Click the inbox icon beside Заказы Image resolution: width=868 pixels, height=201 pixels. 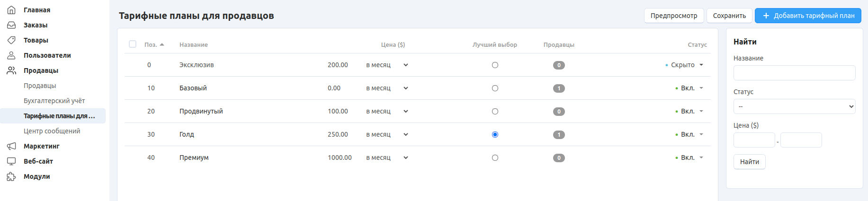pos(11,25)
